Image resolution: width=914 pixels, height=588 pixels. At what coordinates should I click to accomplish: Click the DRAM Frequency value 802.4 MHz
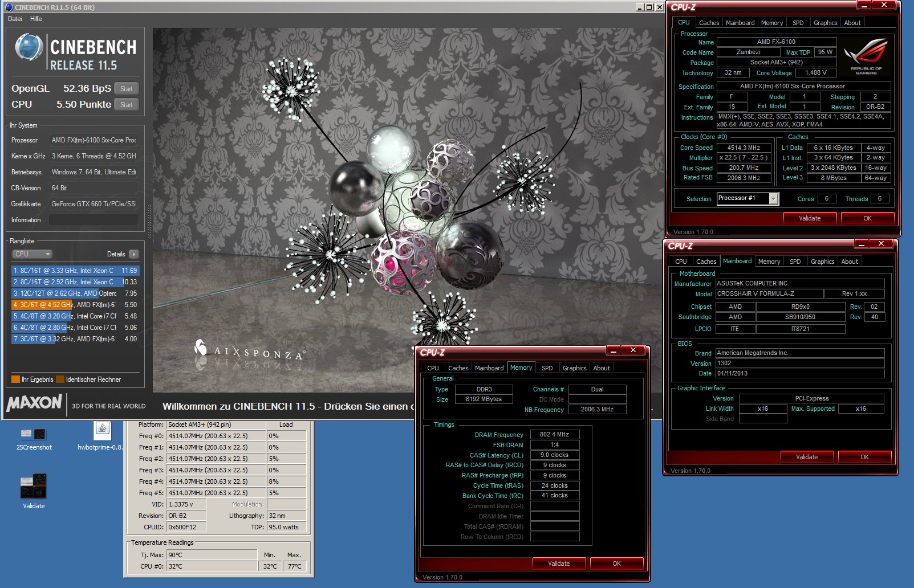pos(555,434)
